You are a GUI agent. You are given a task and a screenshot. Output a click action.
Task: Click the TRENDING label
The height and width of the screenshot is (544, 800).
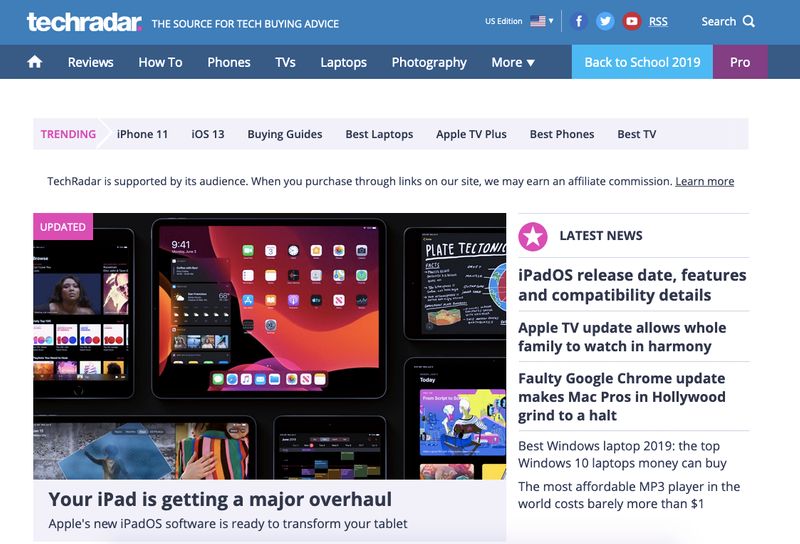click(x=68, y=134)
